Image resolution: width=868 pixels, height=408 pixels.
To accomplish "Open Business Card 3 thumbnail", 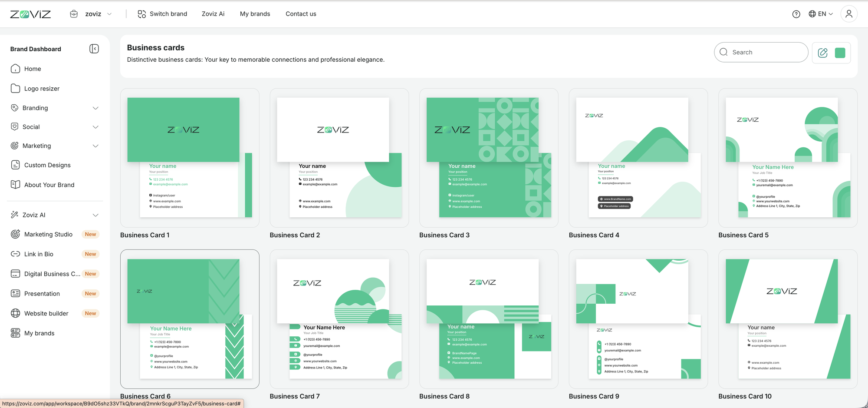I will point(489,158).
